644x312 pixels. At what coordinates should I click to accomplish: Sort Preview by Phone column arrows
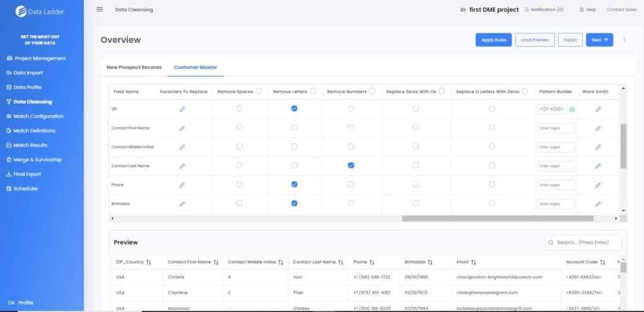372,262
